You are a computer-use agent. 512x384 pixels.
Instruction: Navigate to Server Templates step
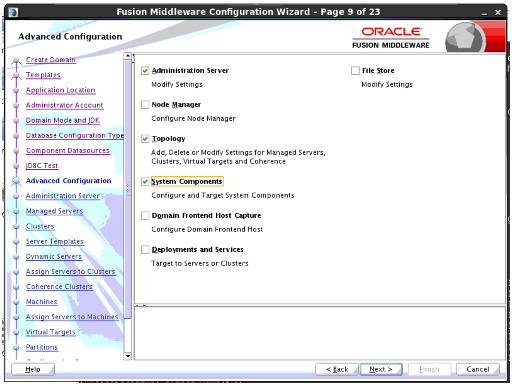click(55, 241)
